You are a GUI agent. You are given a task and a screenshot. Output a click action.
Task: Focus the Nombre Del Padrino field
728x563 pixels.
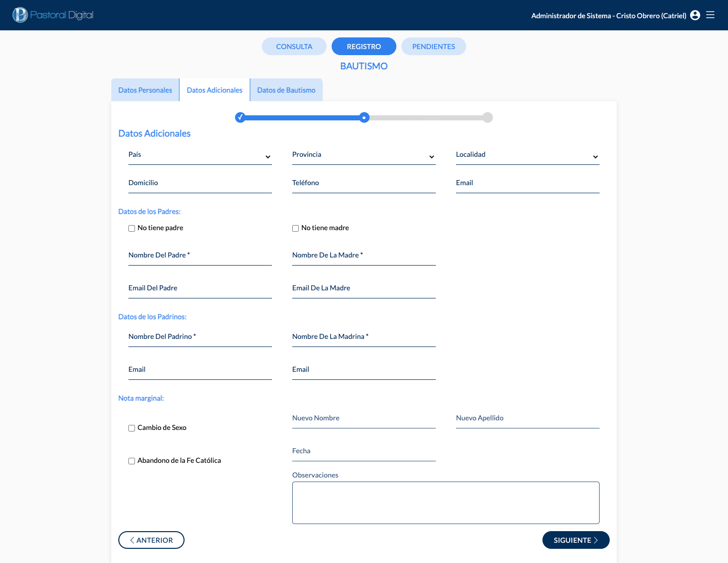(x=200, y=338)
